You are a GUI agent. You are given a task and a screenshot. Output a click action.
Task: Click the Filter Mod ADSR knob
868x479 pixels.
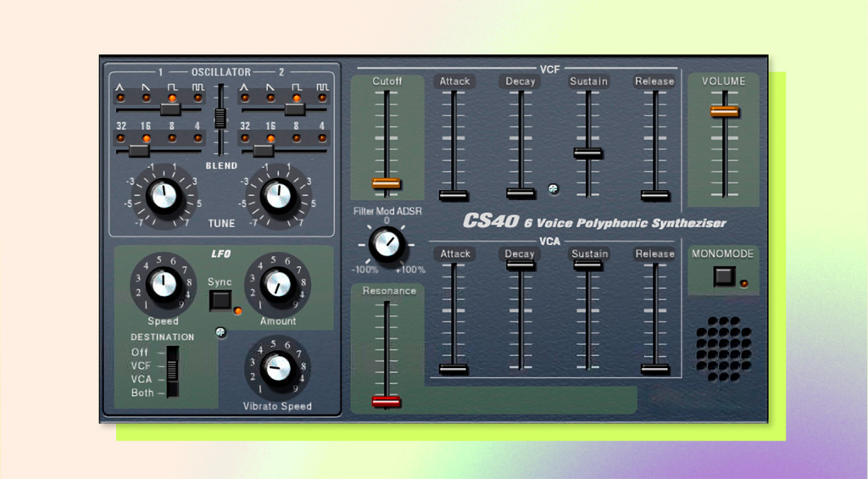387,244
